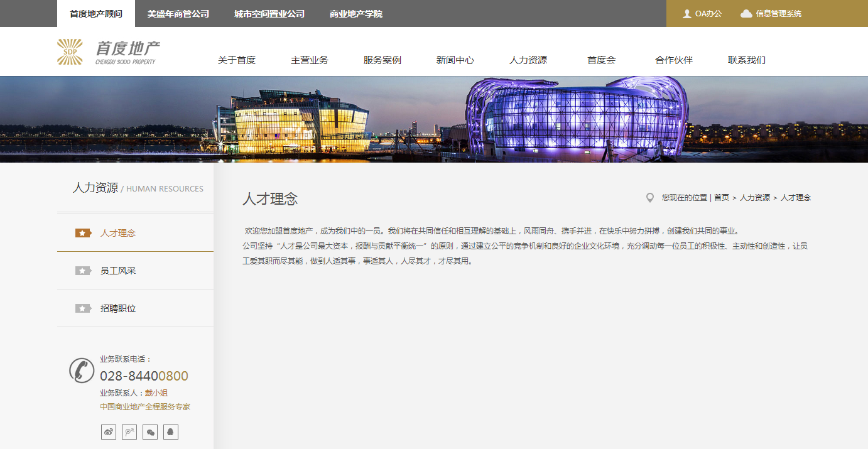Click the cloud icon beside 信息管理系统
Screen dimensions: 868x449
pos(746,14)
